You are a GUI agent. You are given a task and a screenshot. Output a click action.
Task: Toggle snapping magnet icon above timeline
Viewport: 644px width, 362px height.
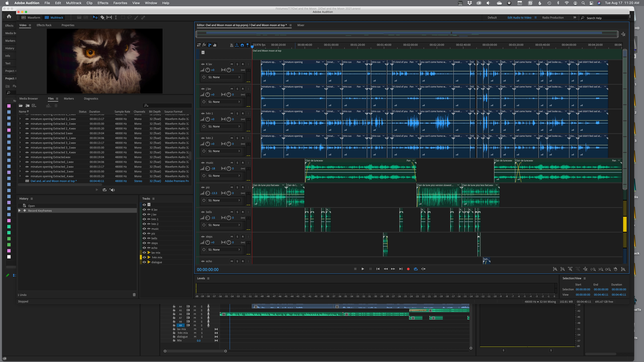coord(242,45)
